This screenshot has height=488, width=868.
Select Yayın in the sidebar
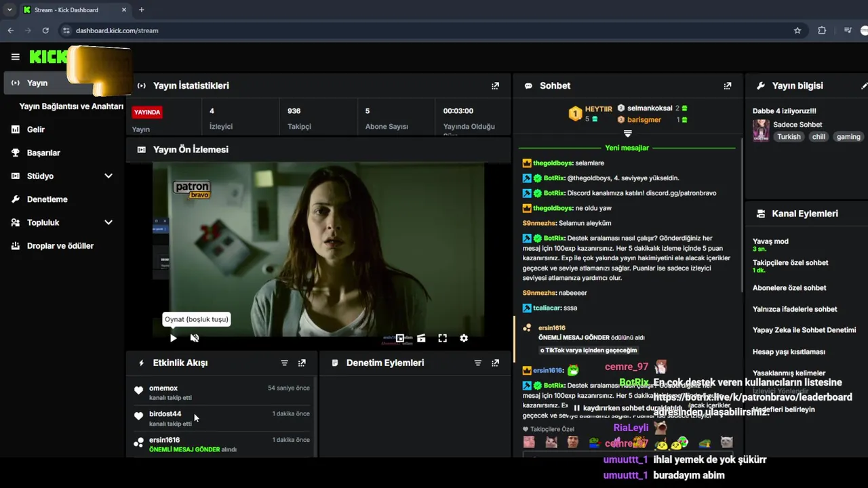pos(63,83)
